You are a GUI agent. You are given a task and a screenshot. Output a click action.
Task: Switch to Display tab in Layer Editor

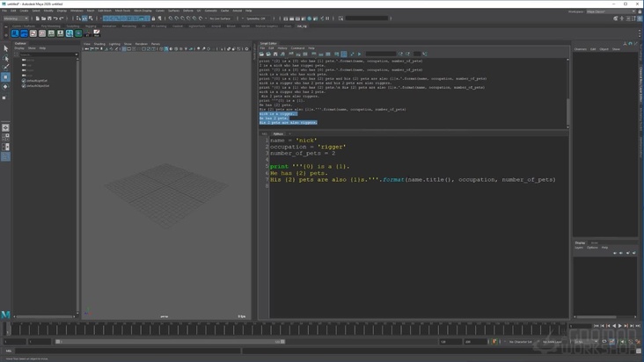click(580, 243)
